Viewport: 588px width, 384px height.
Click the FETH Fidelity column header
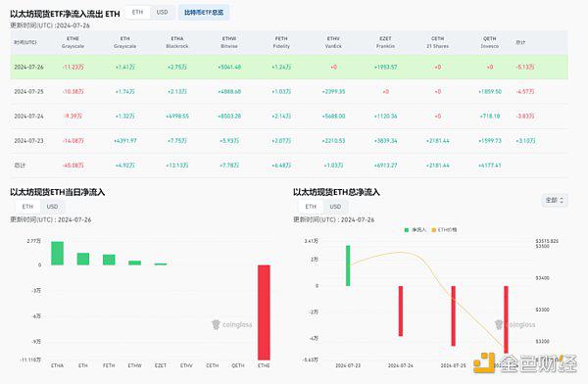pyautogui.click(x=281, y=42)
